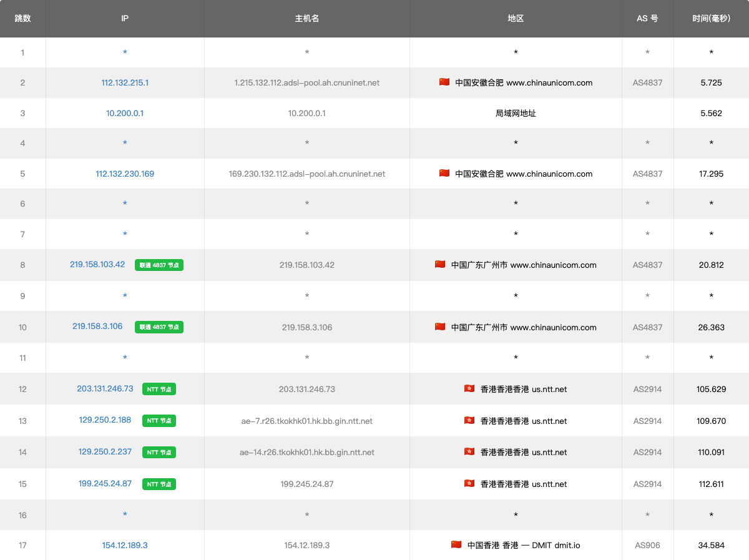Click the latency value 17.295
749x560 pixels.
pyautogui.click(x=712, y=174)
